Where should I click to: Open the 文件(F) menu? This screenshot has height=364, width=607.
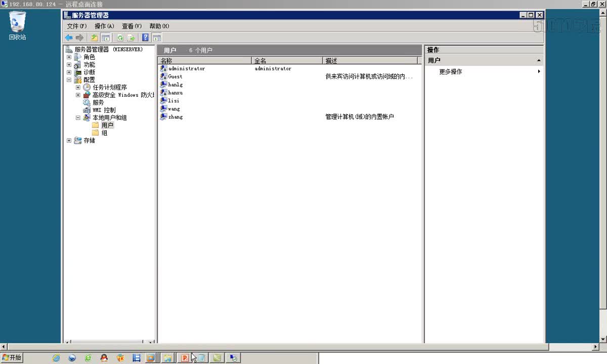(x=77, y=26)
